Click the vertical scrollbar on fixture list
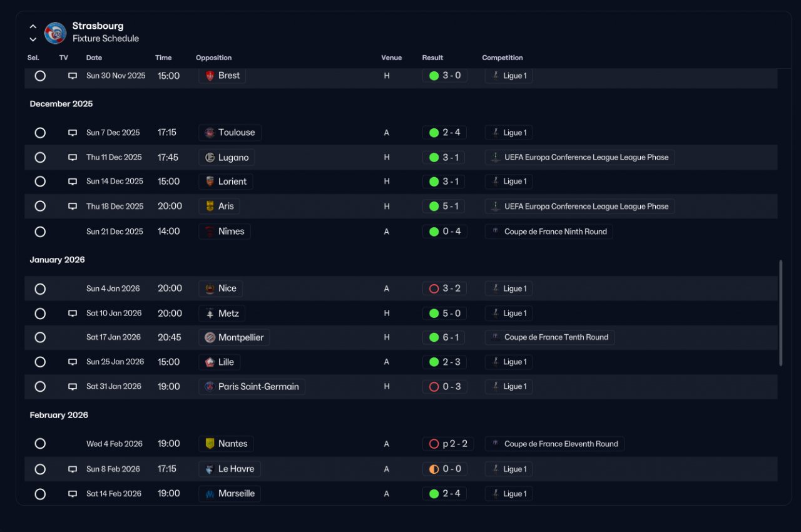801x532 pixels. coord(780,313)
